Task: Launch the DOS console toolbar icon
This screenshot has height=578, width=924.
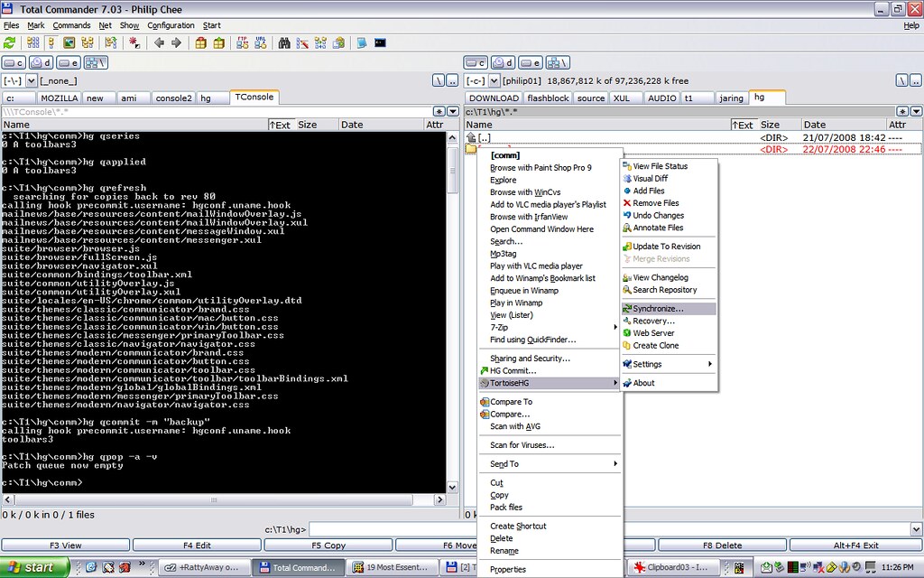Action: [380, 42]
